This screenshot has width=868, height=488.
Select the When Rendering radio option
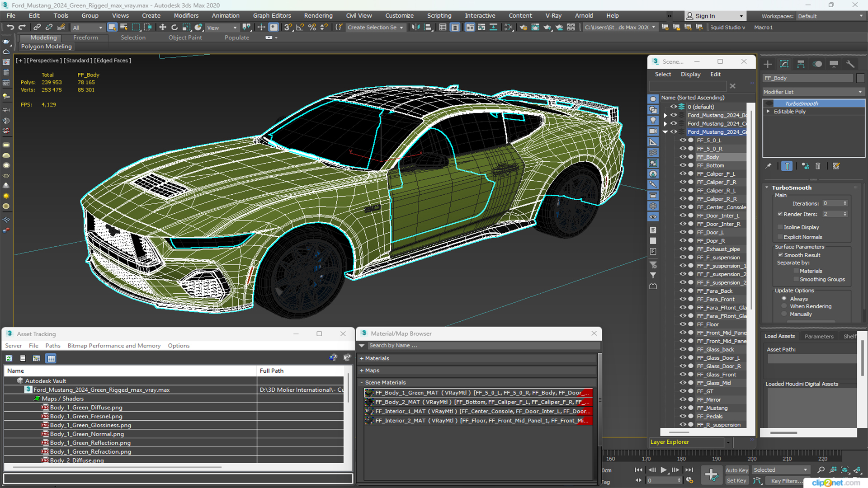(784, 306)
